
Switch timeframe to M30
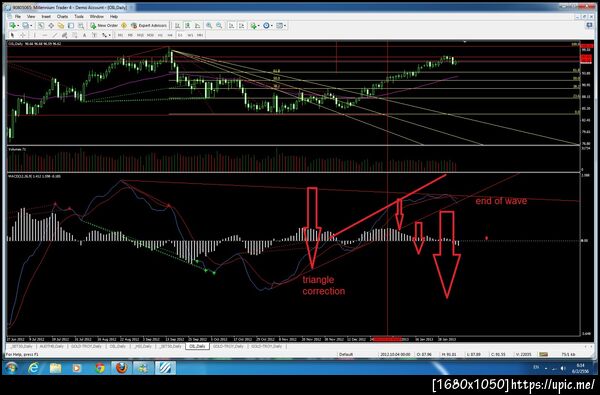pos(150,35)
